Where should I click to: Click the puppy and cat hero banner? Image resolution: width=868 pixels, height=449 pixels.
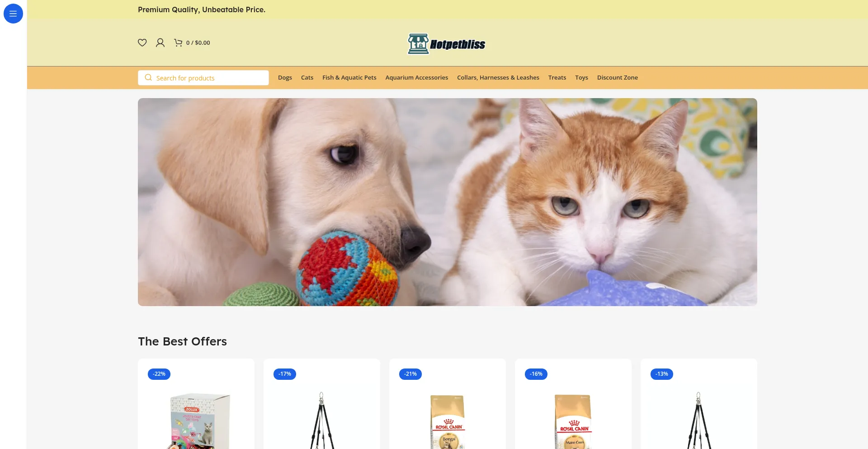click(x=448, y=202)
